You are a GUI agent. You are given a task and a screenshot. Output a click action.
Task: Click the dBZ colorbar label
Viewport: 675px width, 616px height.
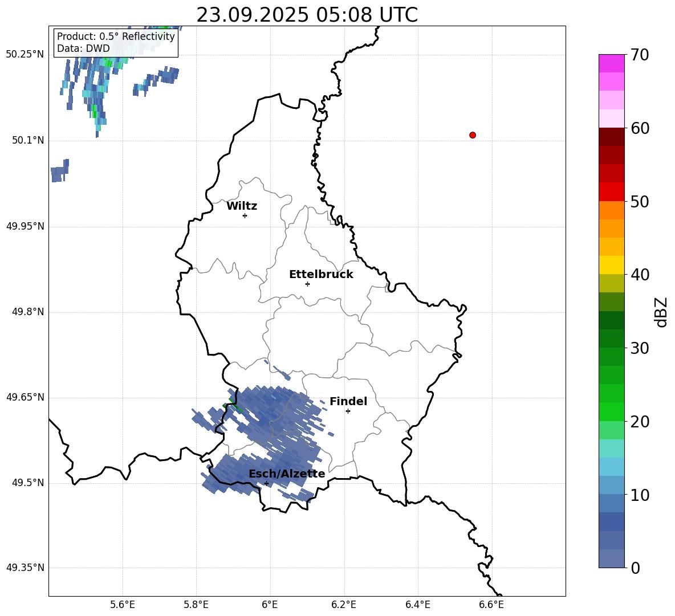[661, 312]
